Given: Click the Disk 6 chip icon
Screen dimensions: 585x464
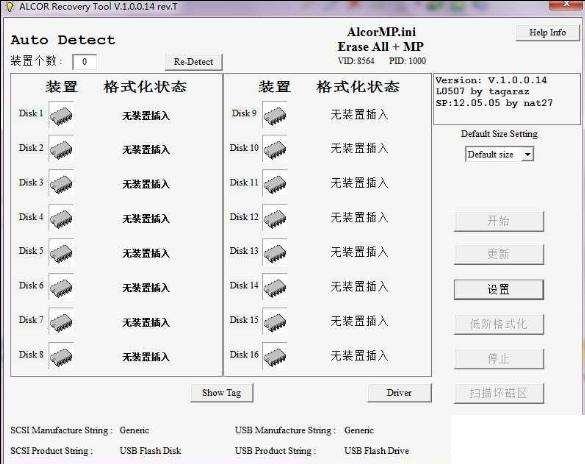Looking at the screenshot, I should click(61, 287).
